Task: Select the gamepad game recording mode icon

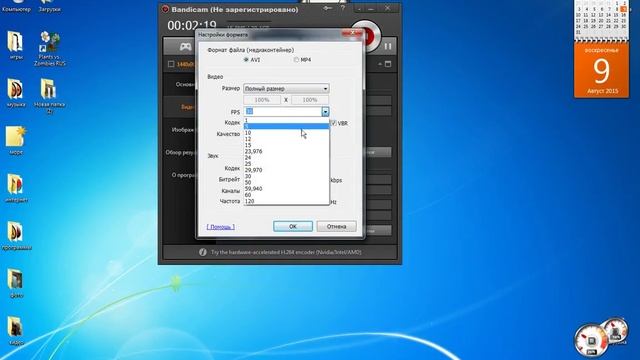Action: coord(186,46)
